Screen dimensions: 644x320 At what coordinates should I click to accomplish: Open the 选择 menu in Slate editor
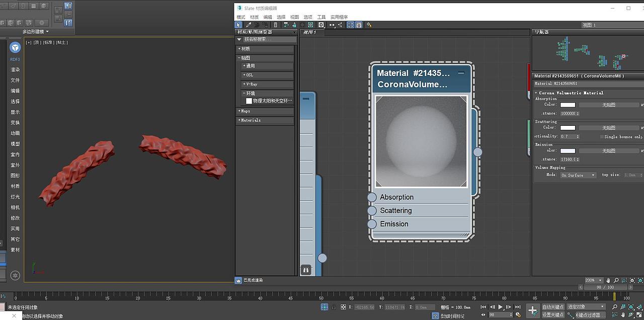point(281,17)
